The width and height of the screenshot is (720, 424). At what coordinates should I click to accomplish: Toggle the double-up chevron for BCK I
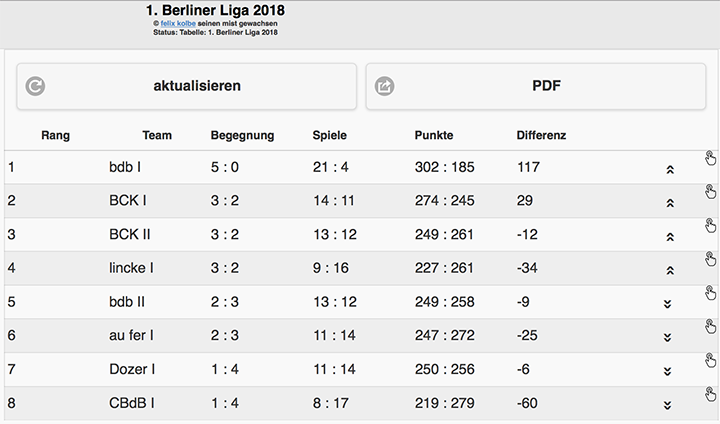669,202
